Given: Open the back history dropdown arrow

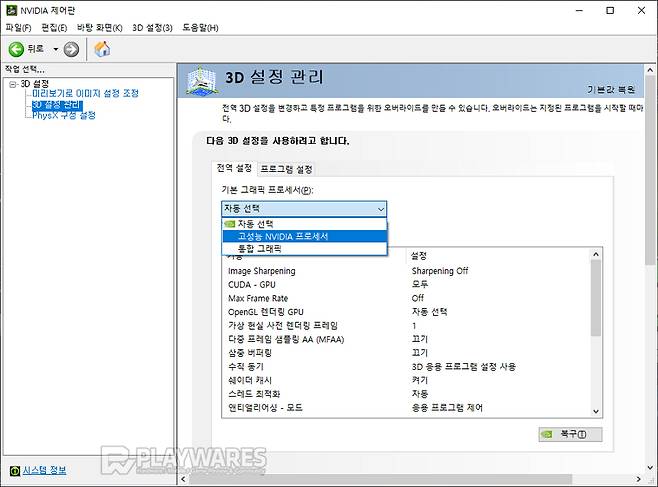Looking at the screenshot, I should click(55, 49).
